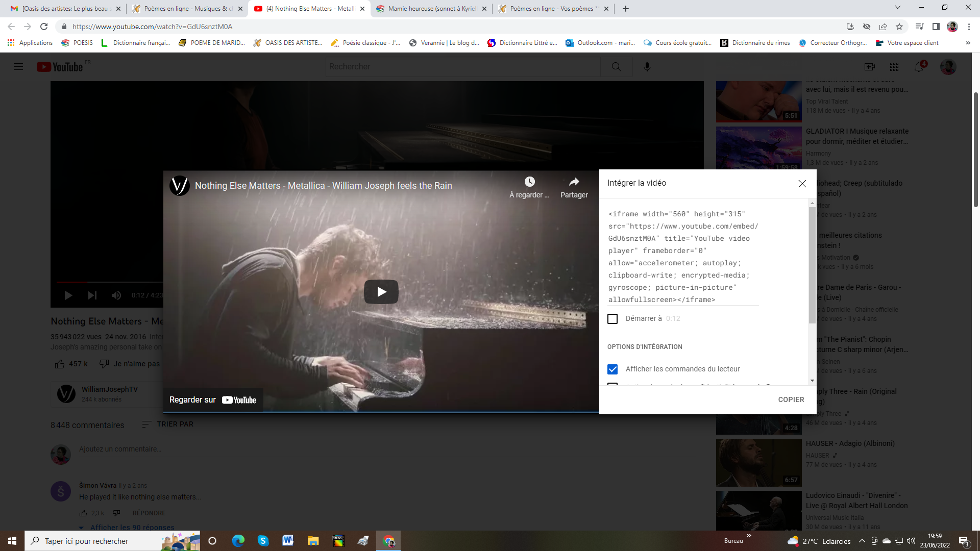Viewport: 980px width, 551px height.
Task: Expand the bookmarks bar overflow chevron
Action: point(968,43)
